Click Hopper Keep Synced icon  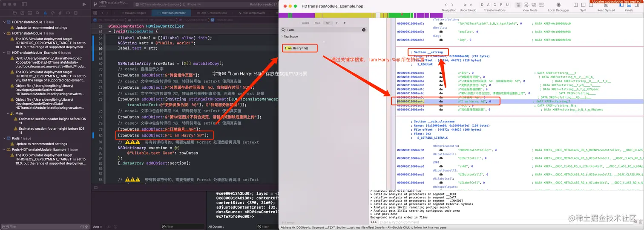pyautogui.click(x=606, y=5)
